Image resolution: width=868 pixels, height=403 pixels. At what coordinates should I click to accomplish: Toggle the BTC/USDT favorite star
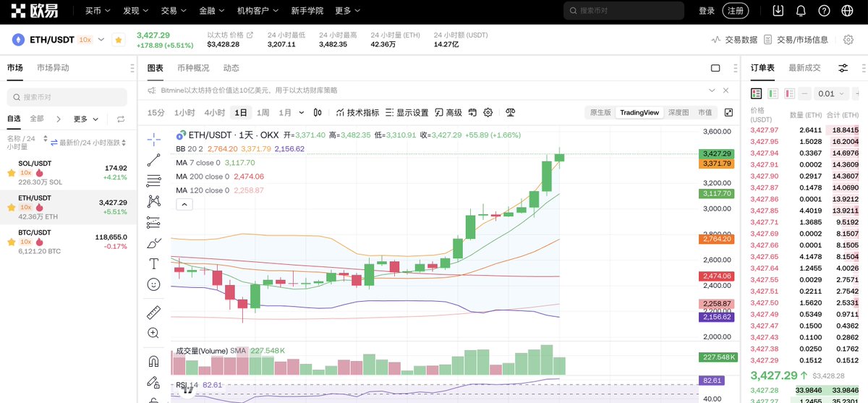[11, 242]
